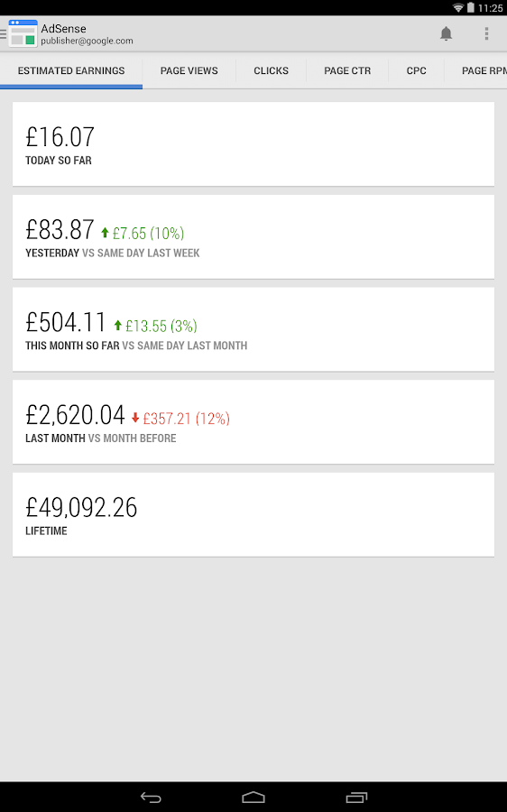Screen dimensions: 507x812
Task: Switch to the Clicks tab
Action: (271, 71)
